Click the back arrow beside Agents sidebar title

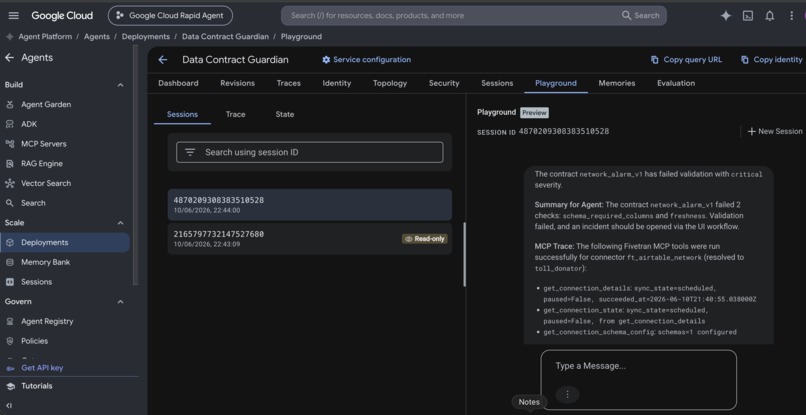coord(9,58)
